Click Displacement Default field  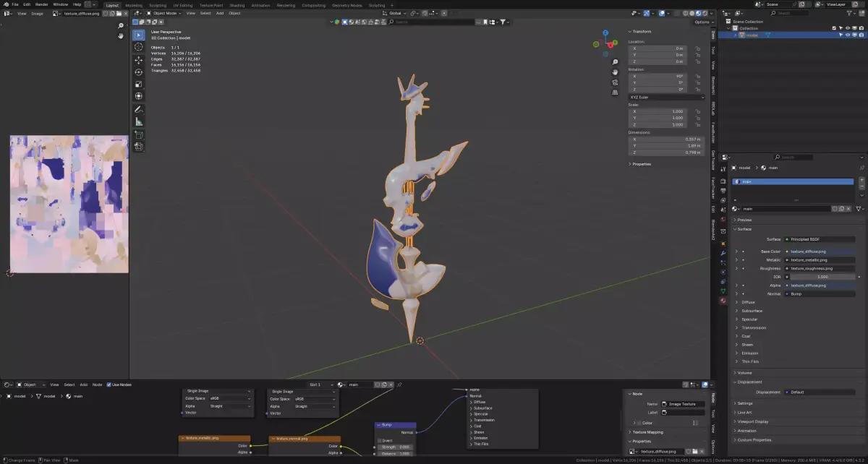(x=821, y=392)
